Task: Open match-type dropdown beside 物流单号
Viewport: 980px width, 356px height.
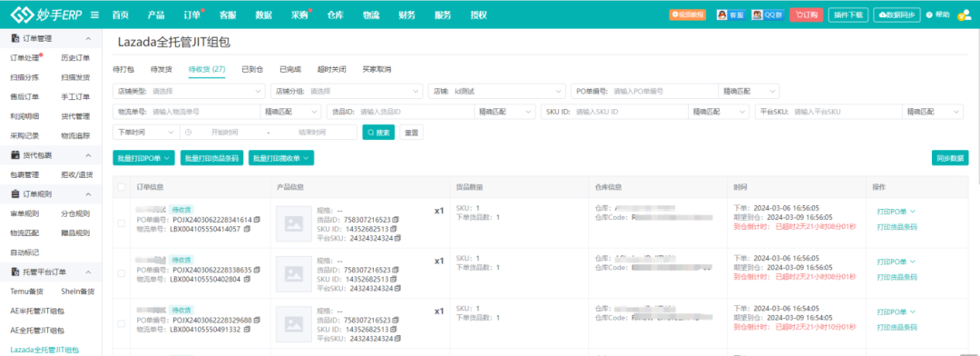Action: coord(290,112)
